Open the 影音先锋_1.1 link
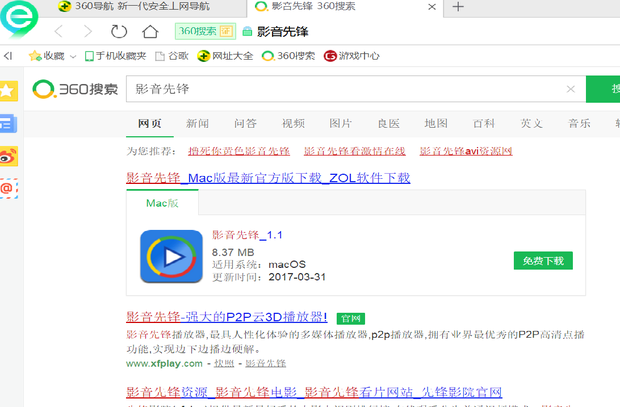Image resolution: width=620 pixels, height=407 pixels. (247, 235)
